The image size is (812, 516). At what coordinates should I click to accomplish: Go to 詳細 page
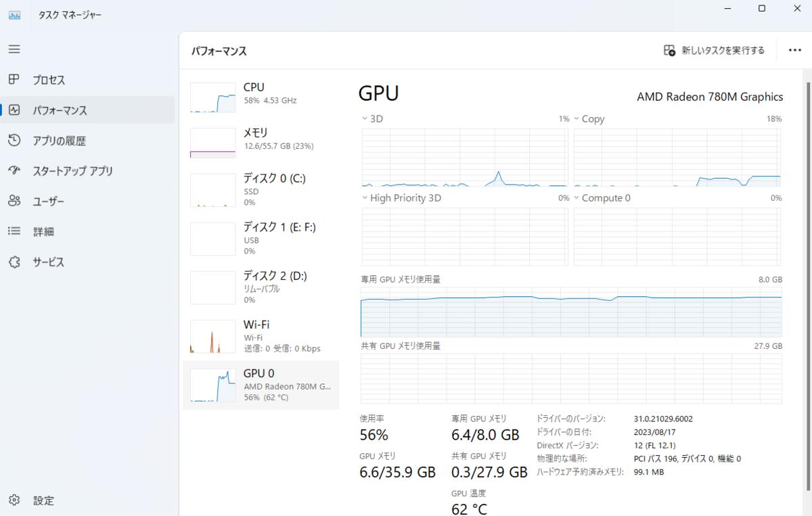(87, 231)
